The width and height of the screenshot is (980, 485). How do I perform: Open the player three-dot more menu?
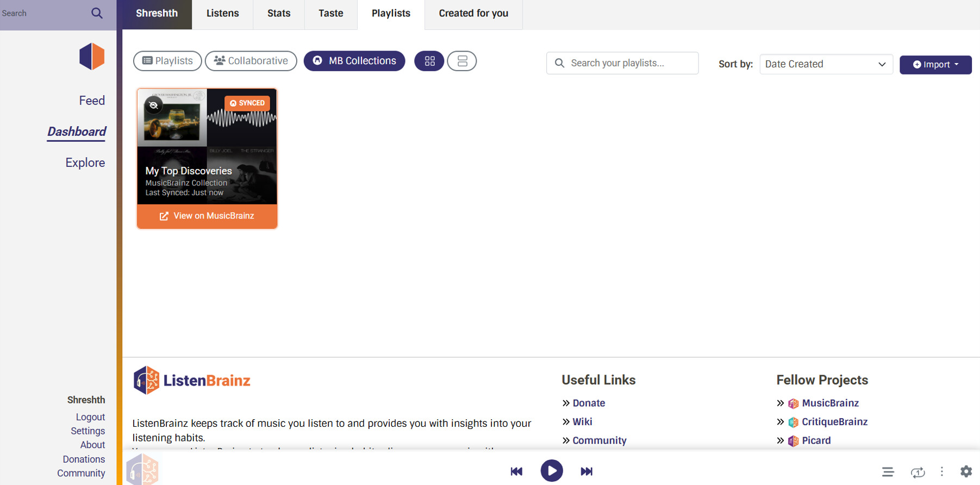942,471
